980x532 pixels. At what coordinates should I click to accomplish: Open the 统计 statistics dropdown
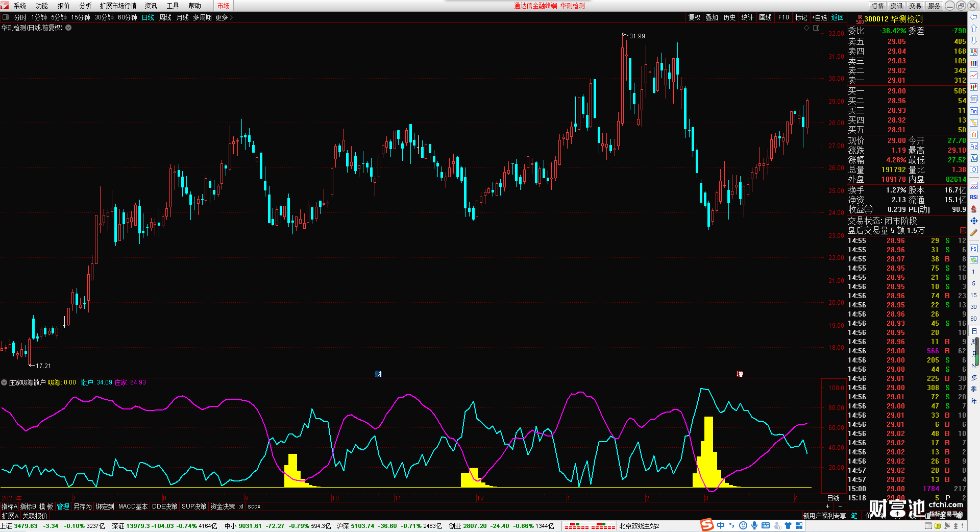(747, 17)
